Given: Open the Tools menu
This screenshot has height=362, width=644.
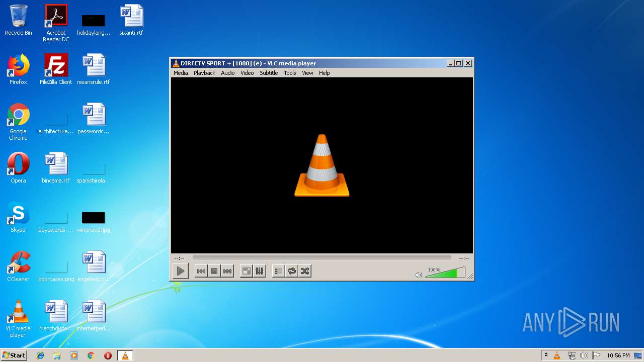Looking at the screenshot, I should point(290,73).
